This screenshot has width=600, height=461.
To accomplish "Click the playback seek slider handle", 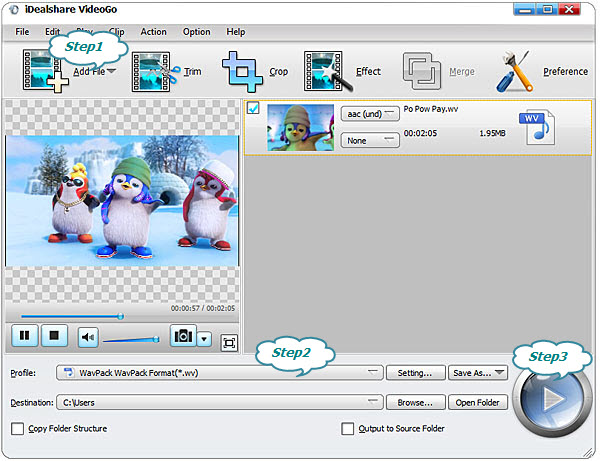I will 121,316.
